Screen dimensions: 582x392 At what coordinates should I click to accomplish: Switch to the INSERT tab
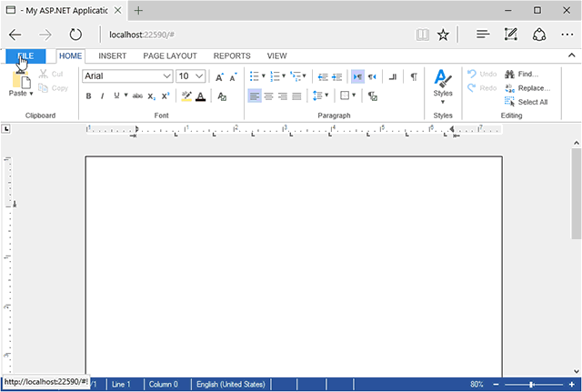(113, 56)
